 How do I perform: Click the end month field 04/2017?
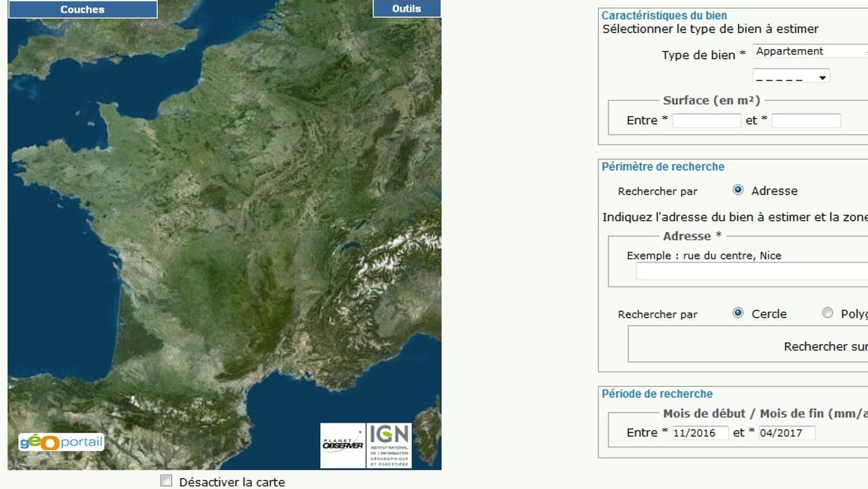tap(787, 433)
